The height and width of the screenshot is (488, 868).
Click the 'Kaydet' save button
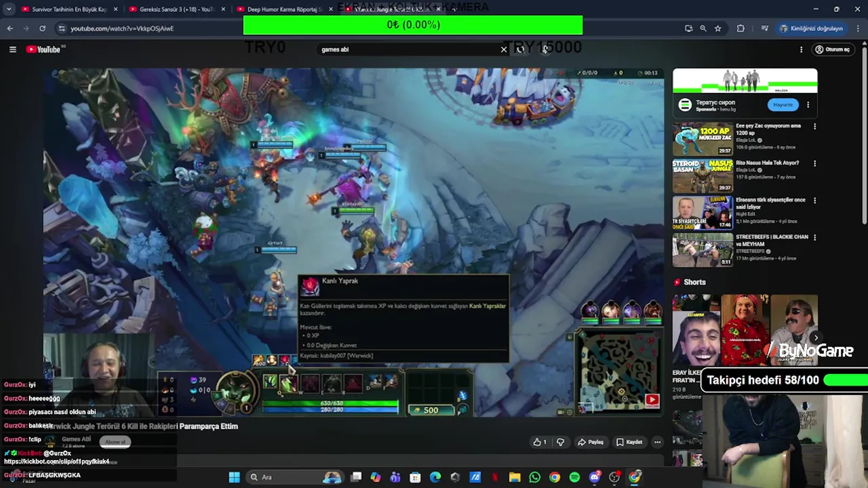629,442
